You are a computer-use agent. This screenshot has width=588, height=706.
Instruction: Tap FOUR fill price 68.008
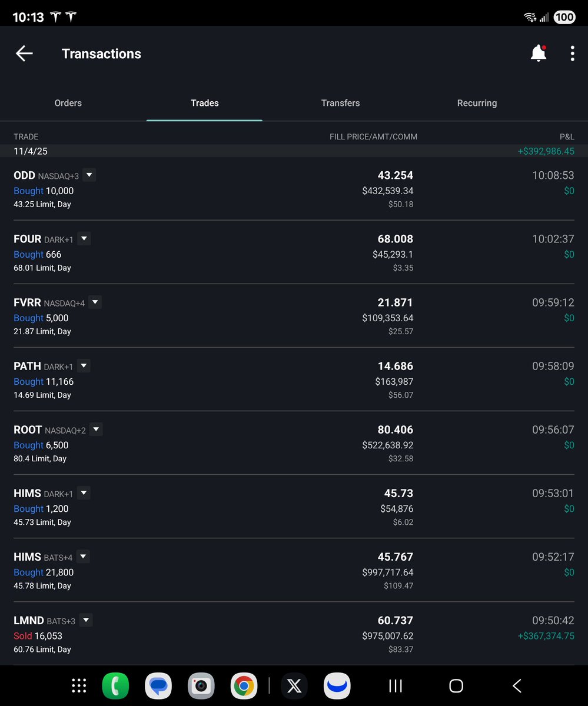396,239
